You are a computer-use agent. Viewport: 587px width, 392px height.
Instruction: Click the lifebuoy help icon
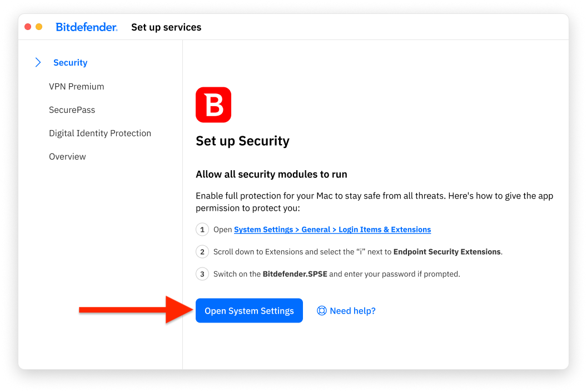point(321,311)
